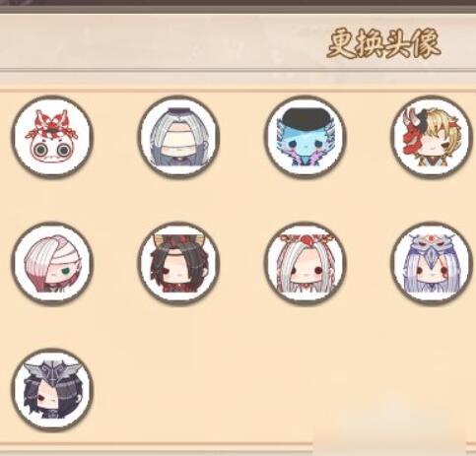Select the blonde avatar with red oni mask

(x=432, y=137)
